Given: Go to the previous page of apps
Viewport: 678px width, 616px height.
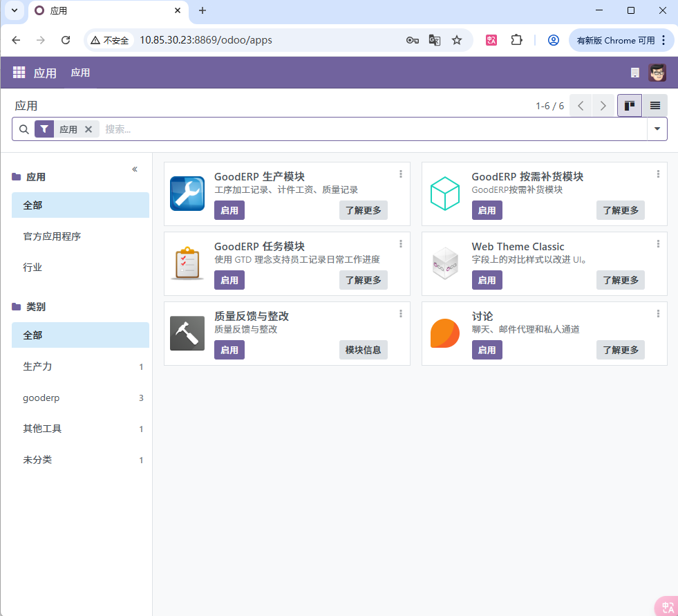Looking at the screenshot, I should point(581,106).
